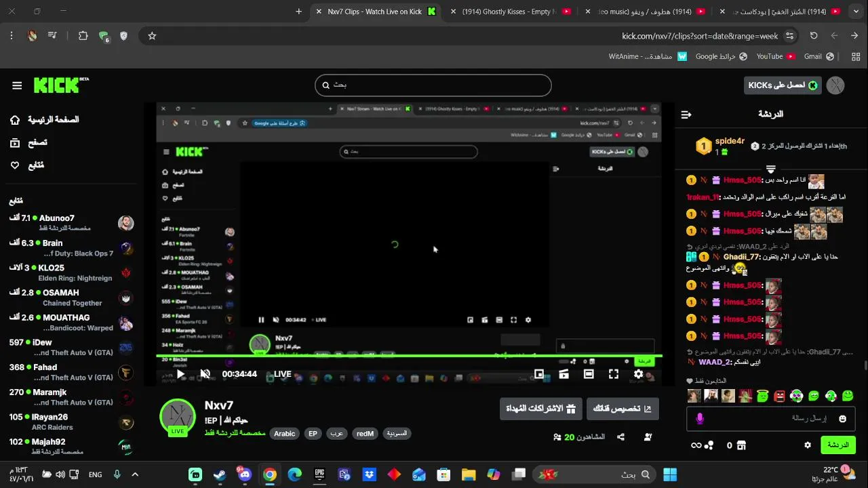Focus the إرسال رسالة chat message field

coord(771,419)
